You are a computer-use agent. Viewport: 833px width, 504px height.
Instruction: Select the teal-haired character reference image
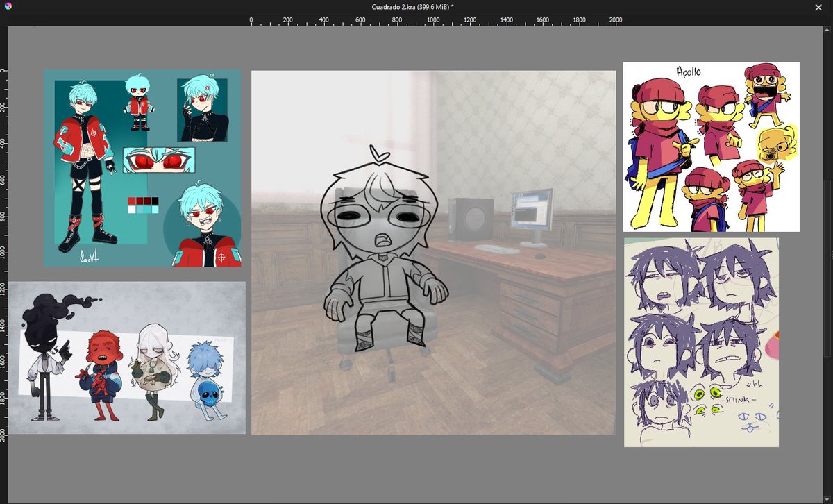click(x=142, y=168)
